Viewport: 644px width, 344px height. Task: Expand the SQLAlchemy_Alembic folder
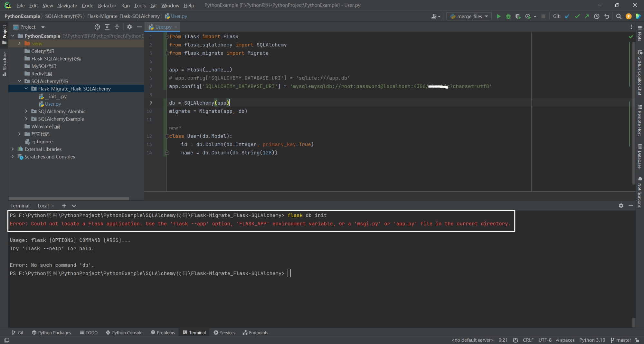point(26,111)
